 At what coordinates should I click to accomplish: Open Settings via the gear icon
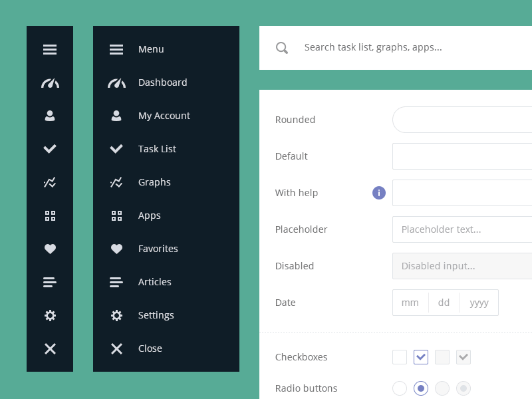coord(50,315)
